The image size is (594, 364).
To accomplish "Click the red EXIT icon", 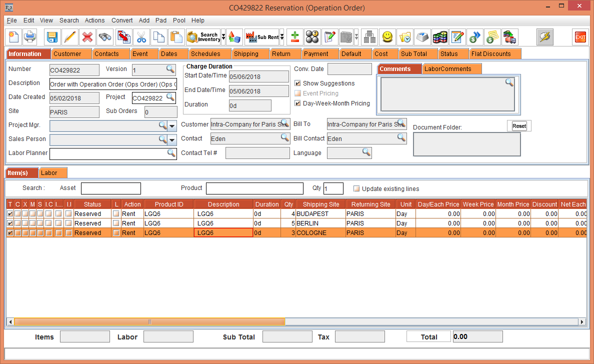I will coord(580,37).
